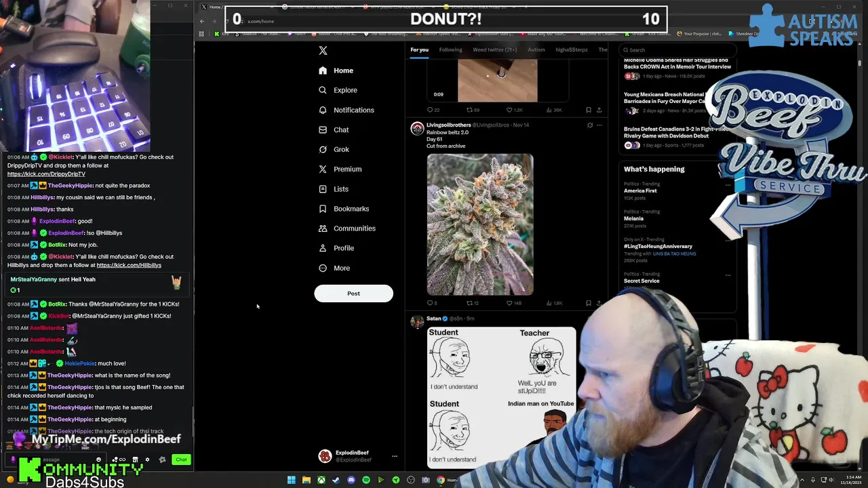View analytics of the 36K views video post

pyautogui.click(x=553, y=110)
